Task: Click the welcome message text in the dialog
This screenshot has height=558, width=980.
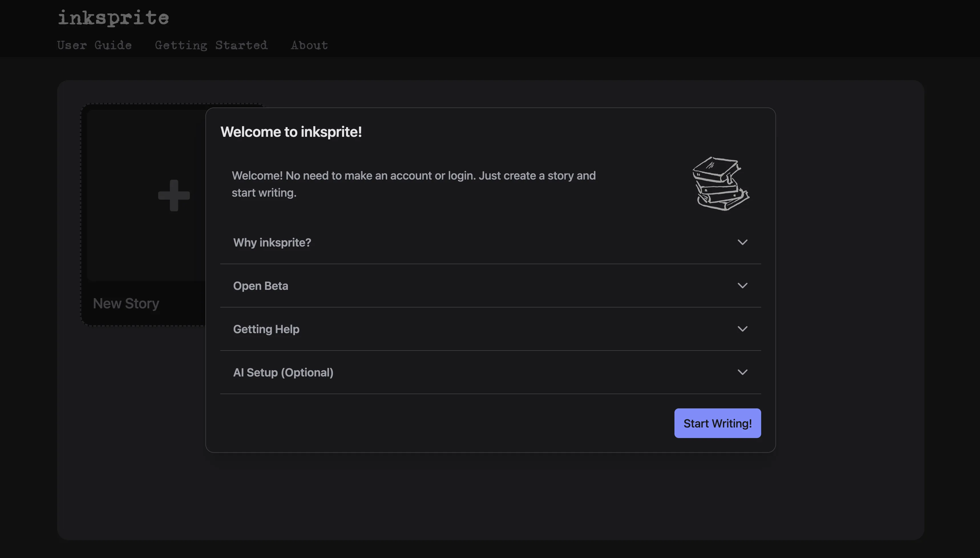Action: [x=413, y=184]
